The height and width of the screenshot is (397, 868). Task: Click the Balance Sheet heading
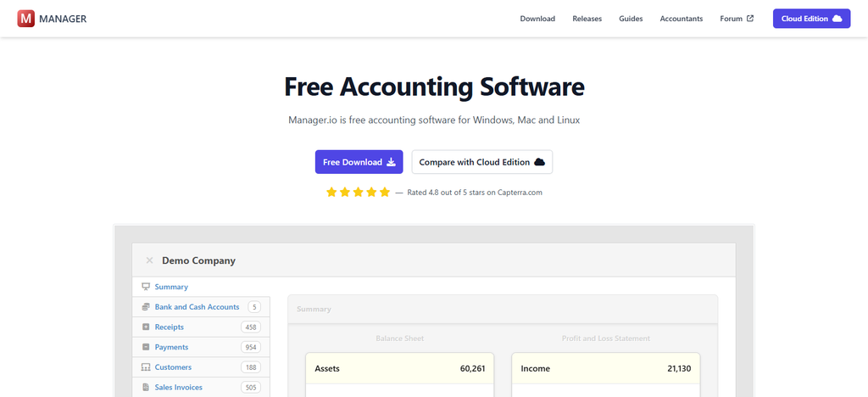pos(400,338)
